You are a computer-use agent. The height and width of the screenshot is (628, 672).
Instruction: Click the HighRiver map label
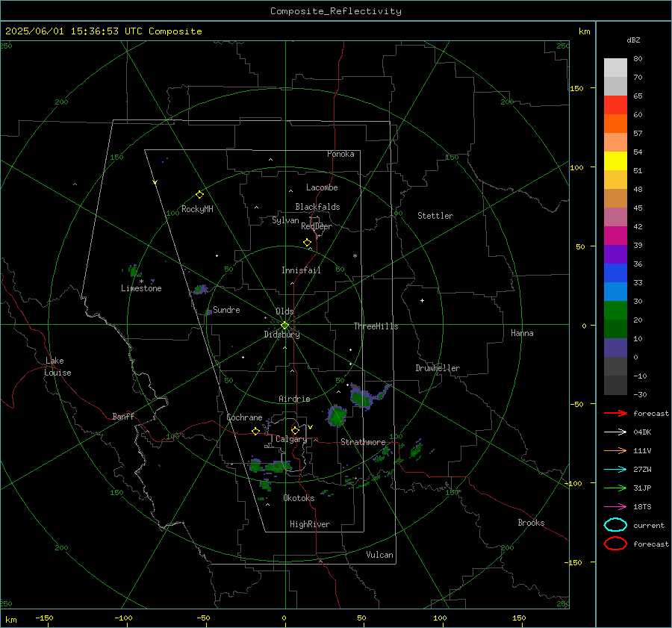click(310, 524)
